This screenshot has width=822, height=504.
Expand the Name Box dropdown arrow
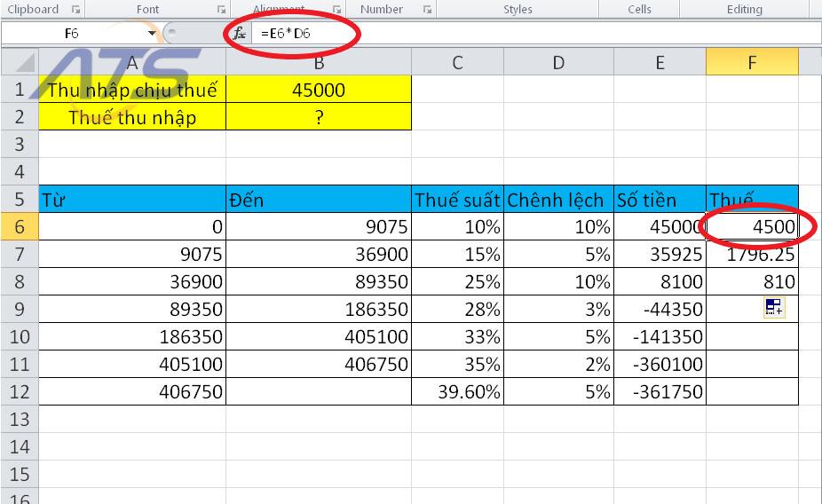152,33
